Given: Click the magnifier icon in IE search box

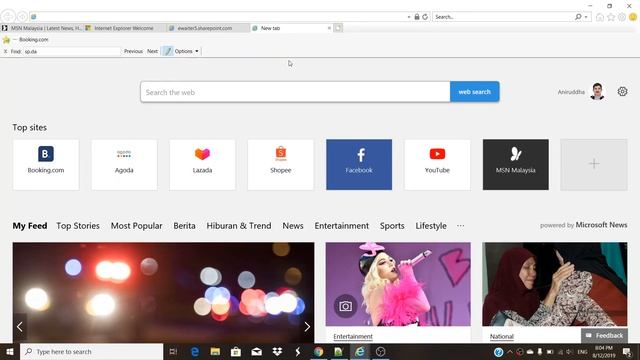Looking at the screenshot, I should pos(578,17).
